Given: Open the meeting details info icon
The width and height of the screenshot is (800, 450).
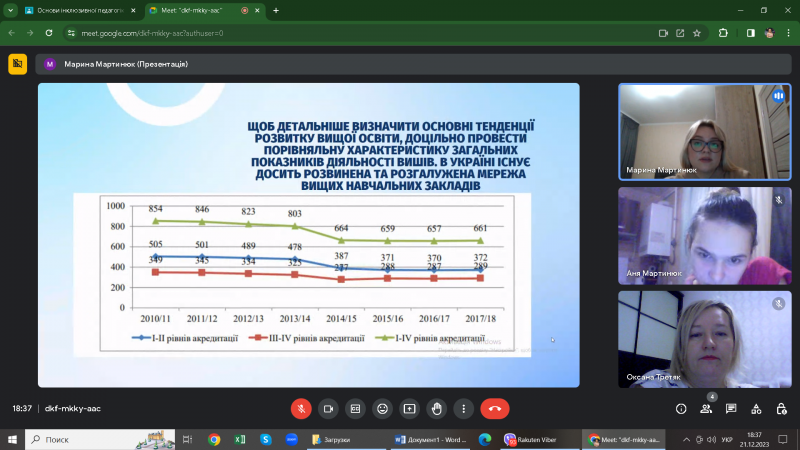Looking at the screenshot, I should click(x=681, y=408).
